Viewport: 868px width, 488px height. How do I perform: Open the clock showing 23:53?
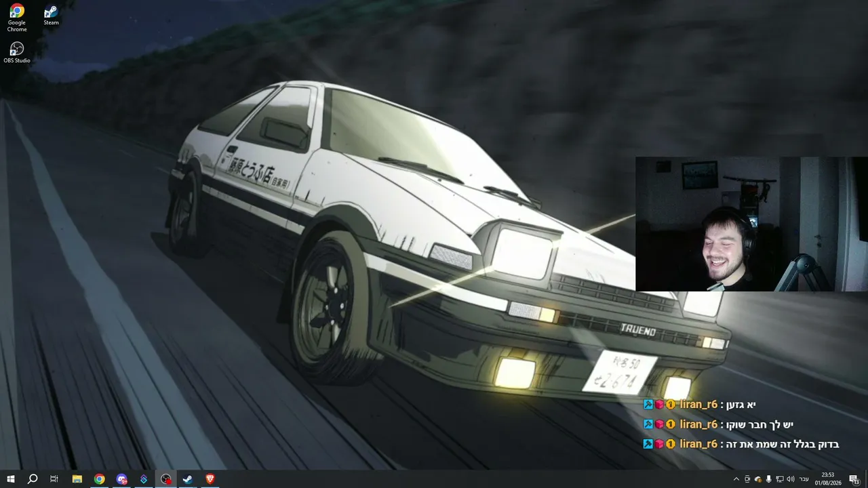[x=828, y=479]
